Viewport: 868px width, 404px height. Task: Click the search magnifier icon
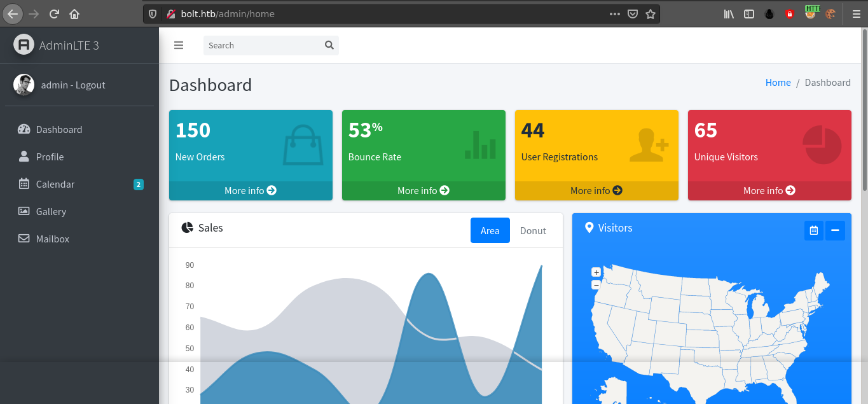pyautogui.click(x=329, y=45)
